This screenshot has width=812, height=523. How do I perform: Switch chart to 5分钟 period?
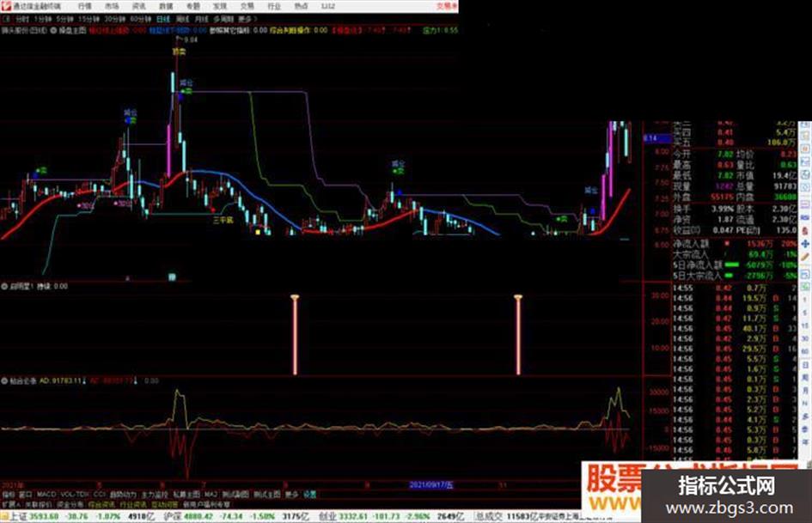coord(64,19)
